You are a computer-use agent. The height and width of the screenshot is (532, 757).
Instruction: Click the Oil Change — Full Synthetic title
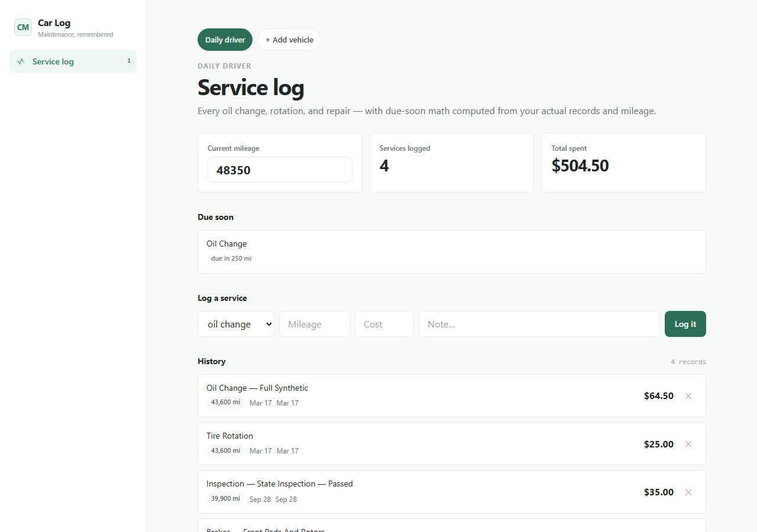pyautogui.click(x=257, y=388)
